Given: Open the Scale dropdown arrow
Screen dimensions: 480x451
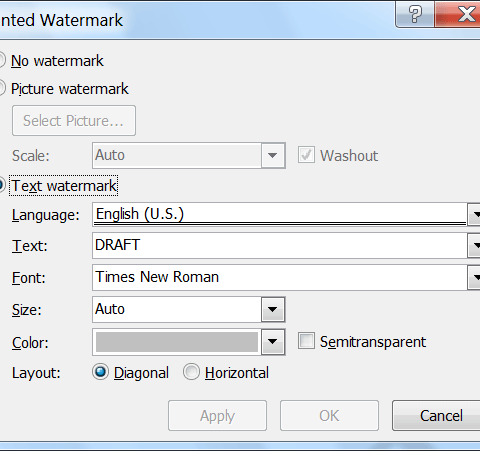Looking at the screenshot, I should coord(273,155).
